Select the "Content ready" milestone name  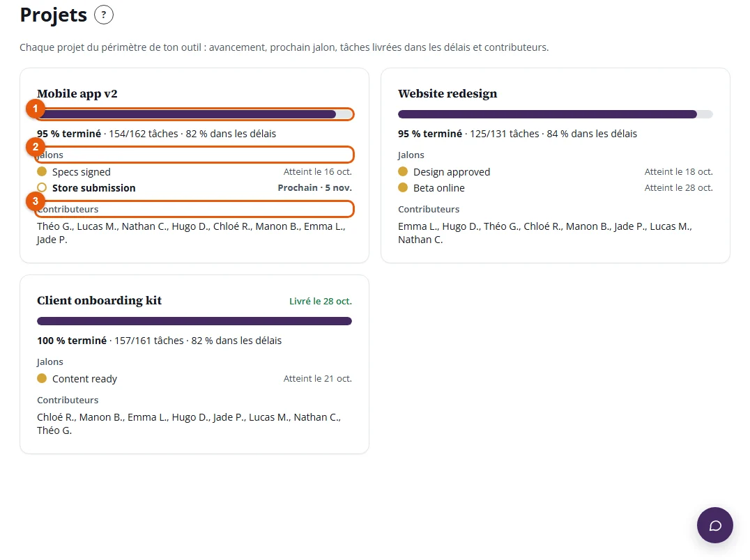coord(84,379)
